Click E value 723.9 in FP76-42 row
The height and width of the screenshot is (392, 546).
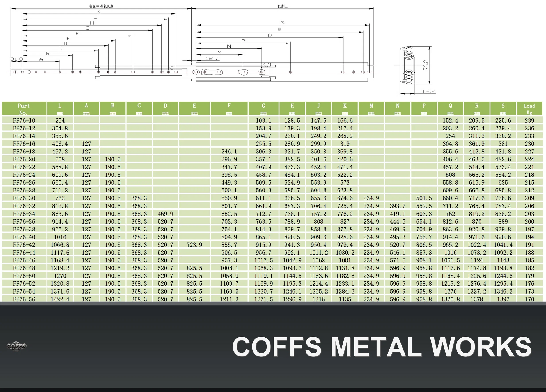[x=194, y=245]
